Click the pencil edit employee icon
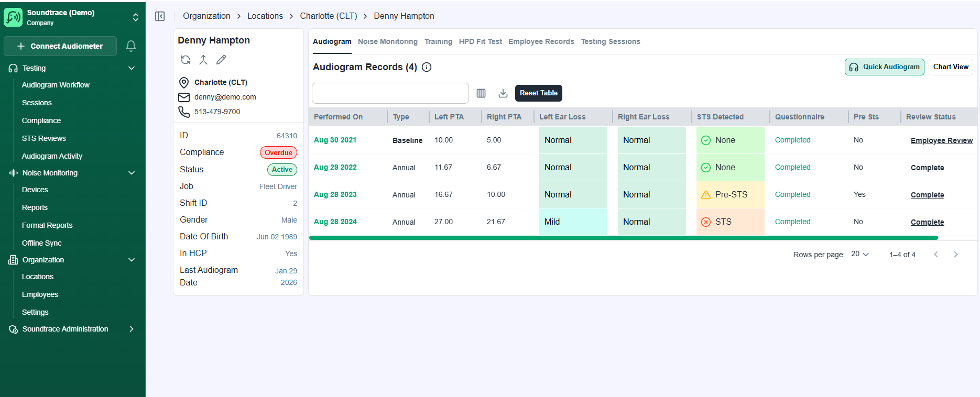Image resolution: width=980 pixels, height=397 pixels. point(221,60)
